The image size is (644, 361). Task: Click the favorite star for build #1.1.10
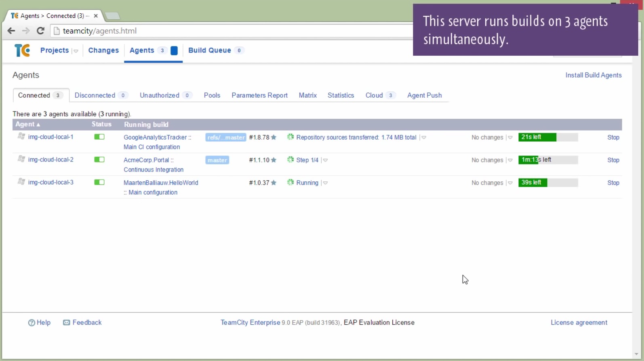[274, 160]
